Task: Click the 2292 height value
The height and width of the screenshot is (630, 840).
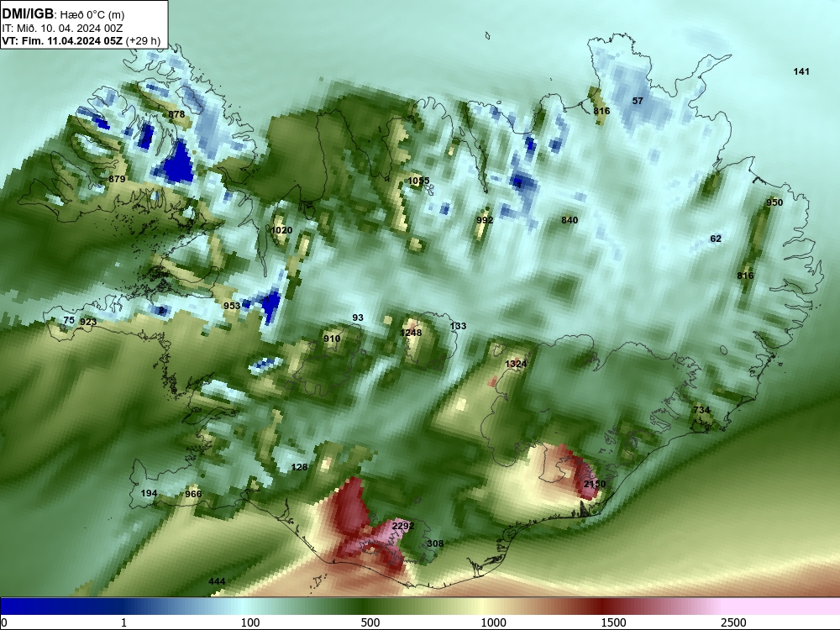Action: click(x=403, y=526)
